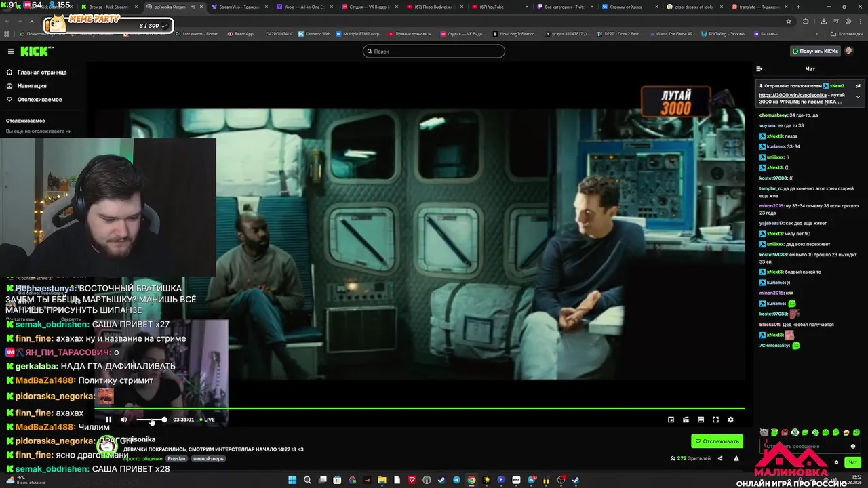This screenshot has width=868, height=488.
Task: Toggle theater mode
Action: point(701,420)
